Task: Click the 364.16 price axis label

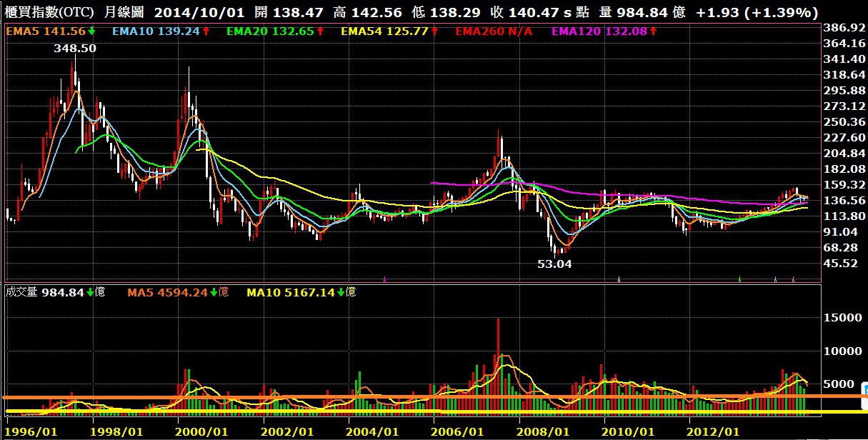Action: point(844,44)
